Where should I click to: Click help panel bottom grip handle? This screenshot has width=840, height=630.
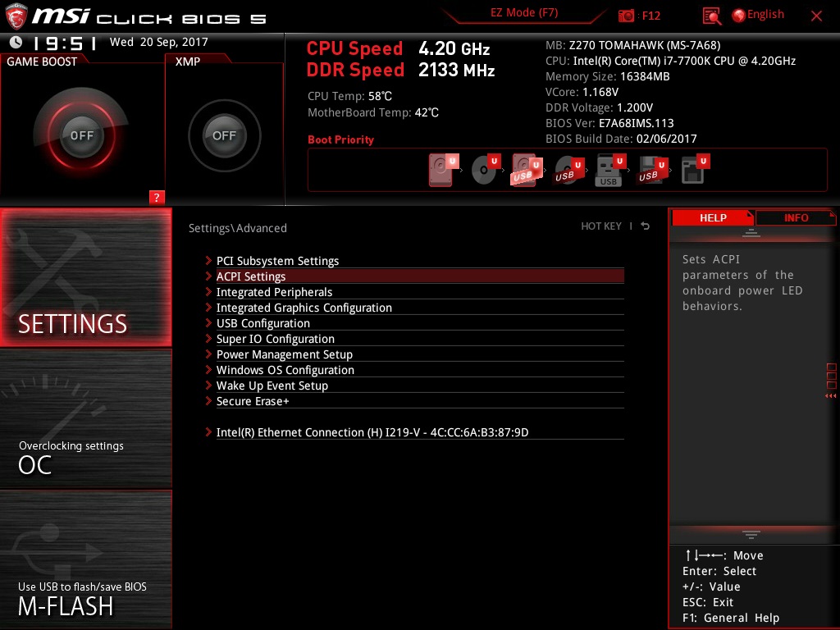751,534
